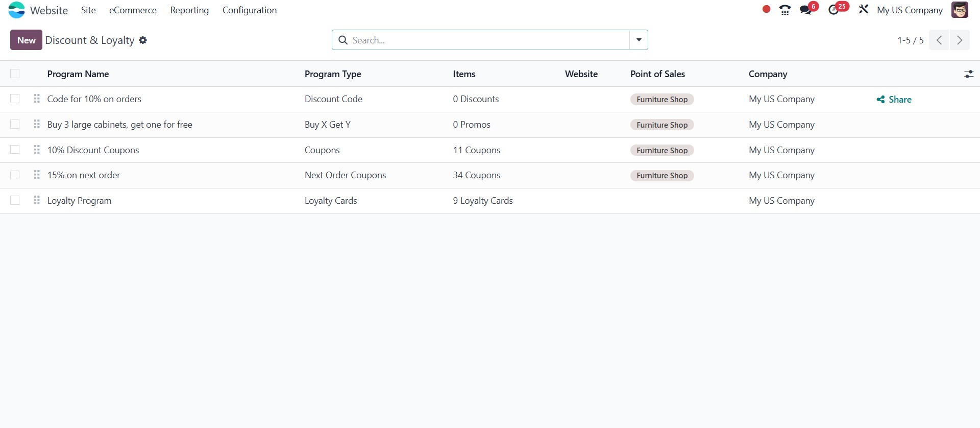Open Loyalty Program record
The height and width of the screenshot is (428, 980).
(x=79, y=201)
